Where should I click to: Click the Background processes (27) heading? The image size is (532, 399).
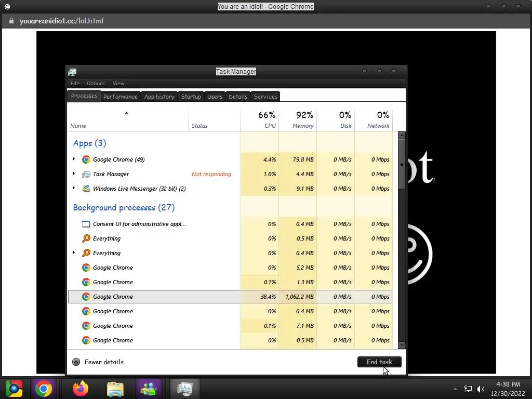coord(124,208)
